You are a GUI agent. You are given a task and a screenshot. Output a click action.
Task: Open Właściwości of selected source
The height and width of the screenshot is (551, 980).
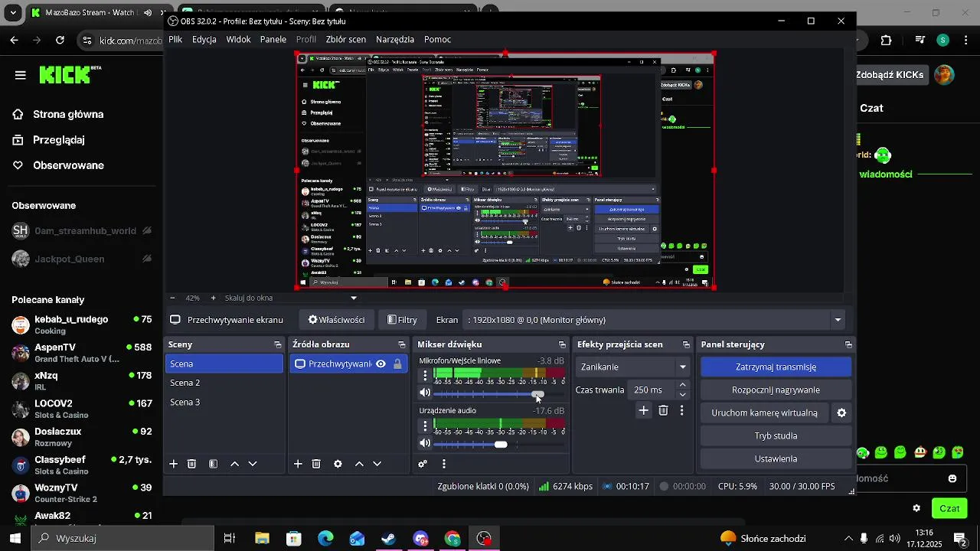[336, 320]
